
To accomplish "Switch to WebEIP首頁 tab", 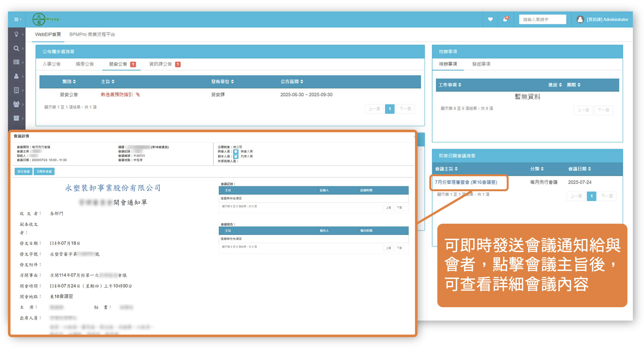I will [x=48, y=34].
